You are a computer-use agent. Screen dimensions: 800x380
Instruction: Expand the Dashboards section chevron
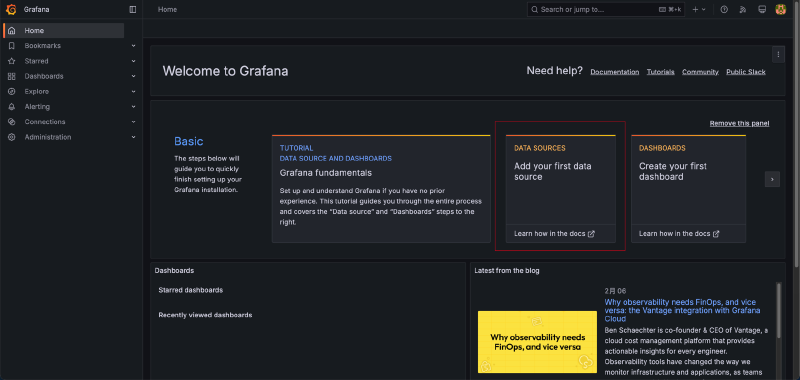pos(133,77)
